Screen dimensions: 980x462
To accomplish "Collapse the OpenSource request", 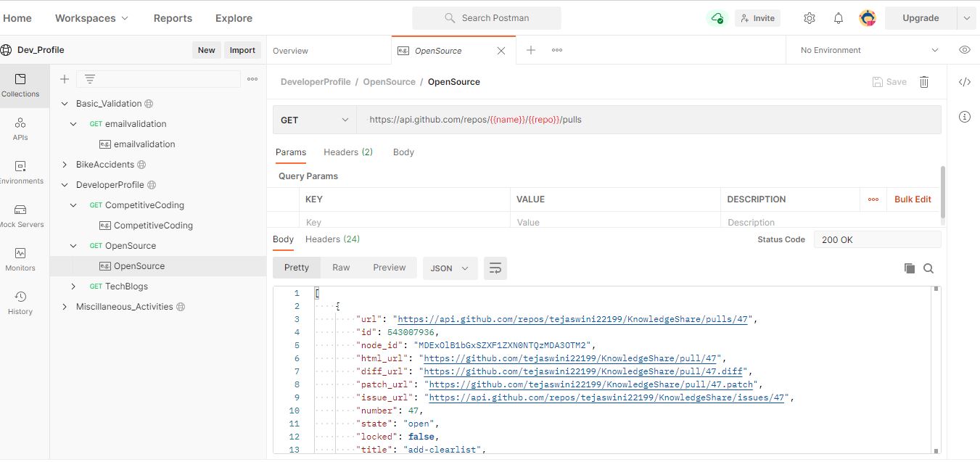I will click(x=73, y=246).
